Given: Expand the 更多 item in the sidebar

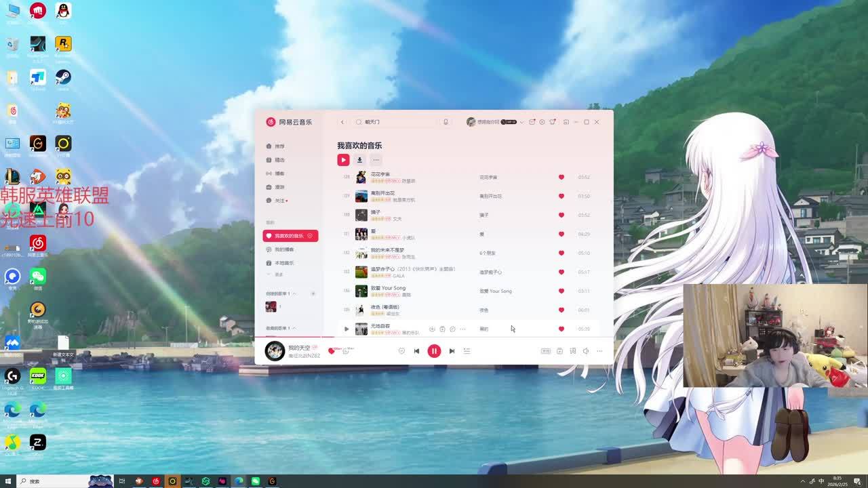Looking at the screenshot, I should [x=278, y=274].
